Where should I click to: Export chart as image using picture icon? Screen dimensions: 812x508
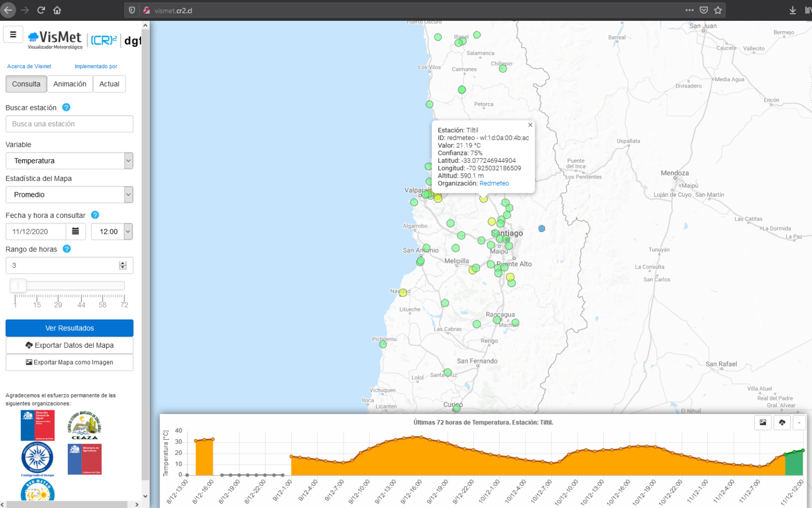click(763, 422)
